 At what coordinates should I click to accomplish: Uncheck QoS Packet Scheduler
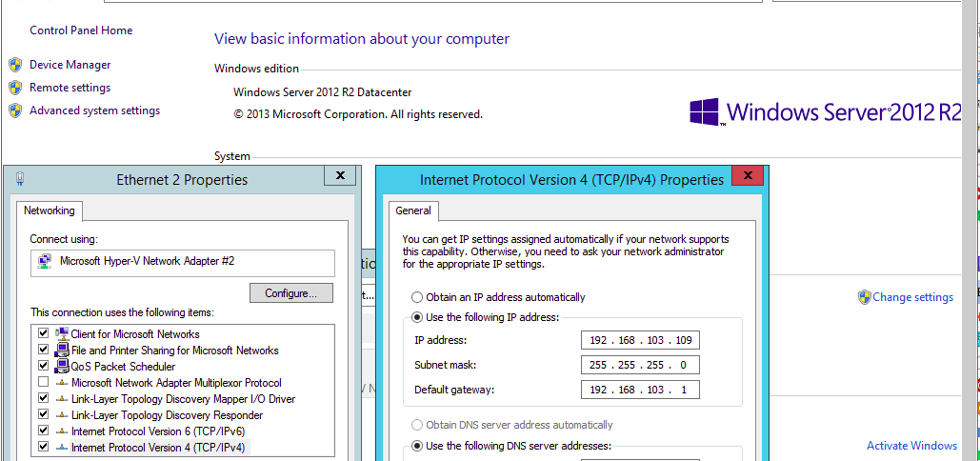tap(43, 366)
